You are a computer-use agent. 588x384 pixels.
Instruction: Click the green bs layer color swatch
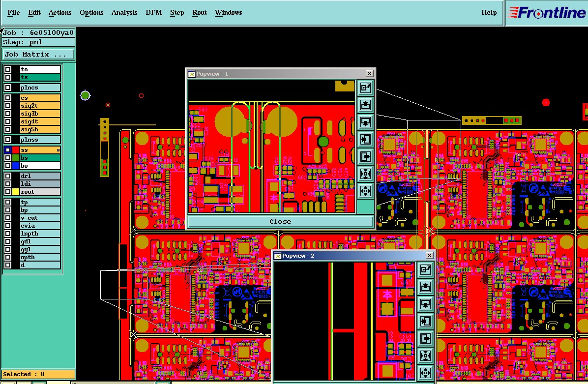16,158
